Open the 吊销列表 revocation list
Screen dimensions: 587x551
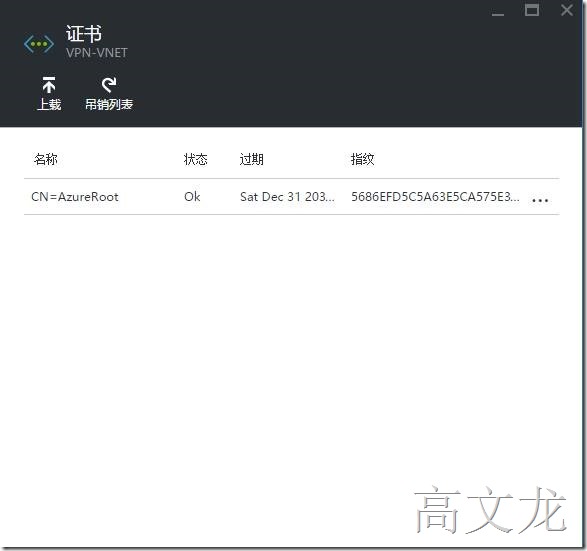(109, 94)
